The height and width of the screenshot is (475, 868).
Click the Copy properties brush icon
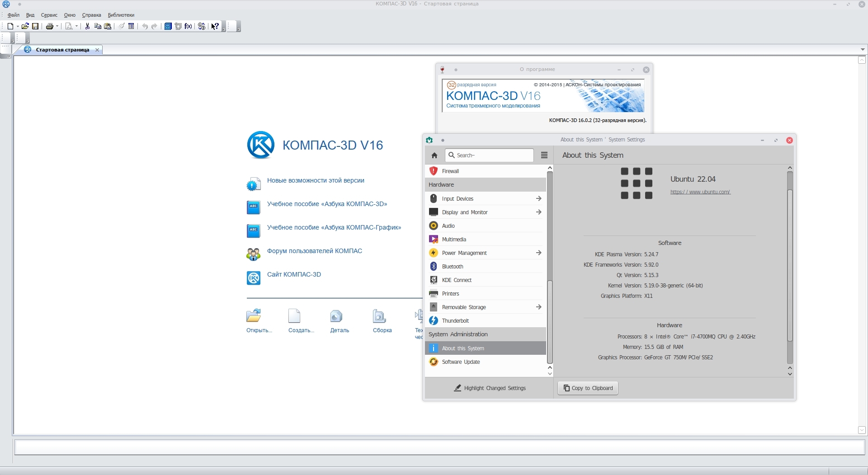click(122, 26)
